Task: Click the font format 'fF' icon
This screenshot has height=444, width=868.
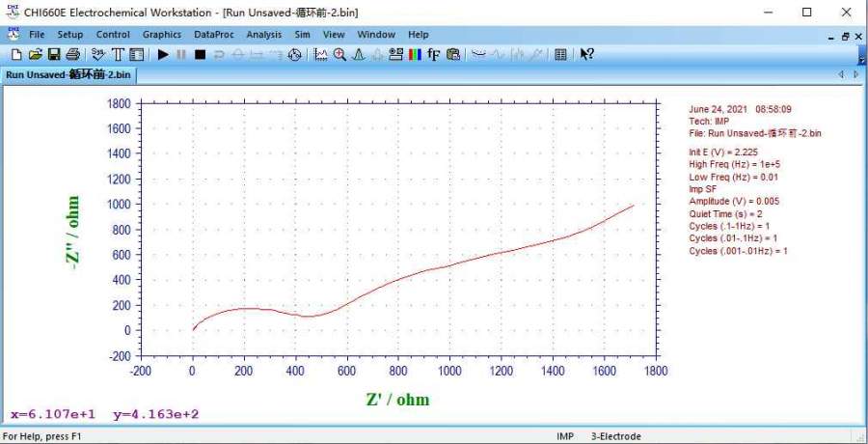Action: pos(434,55)
